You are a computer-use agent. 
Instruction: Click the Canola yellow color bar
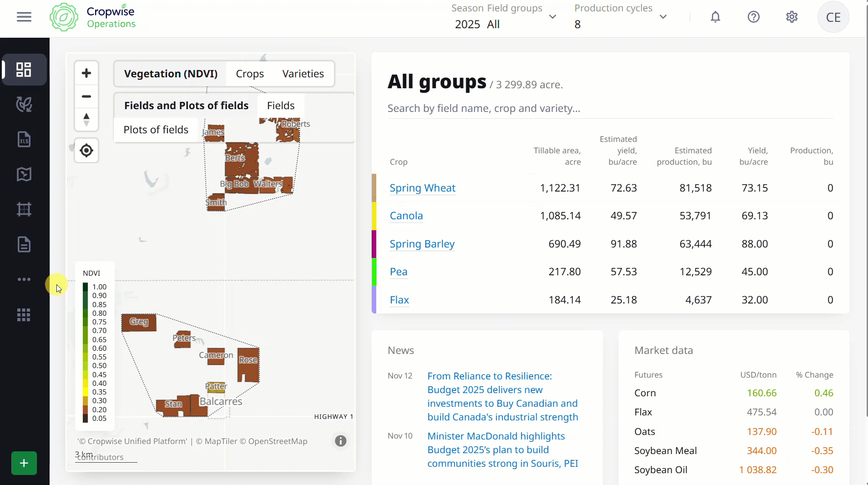pos(374,216)
